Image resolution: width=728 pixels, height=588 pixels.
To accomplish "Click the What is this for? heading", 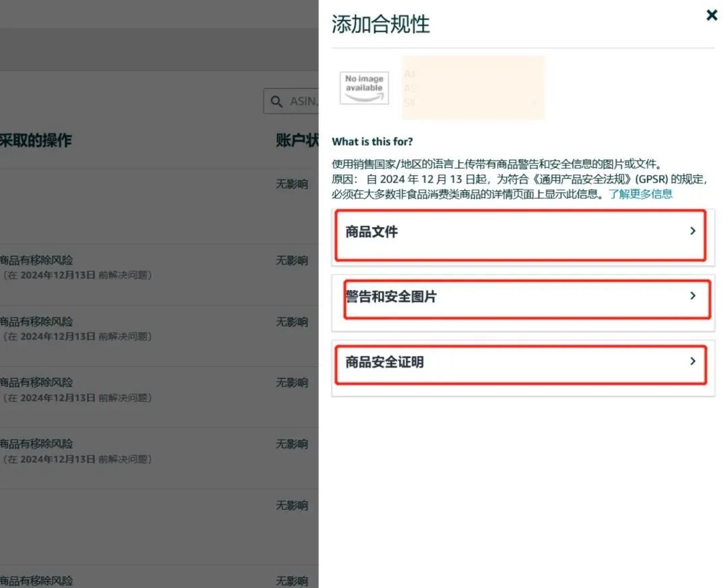I will [373, 142].
